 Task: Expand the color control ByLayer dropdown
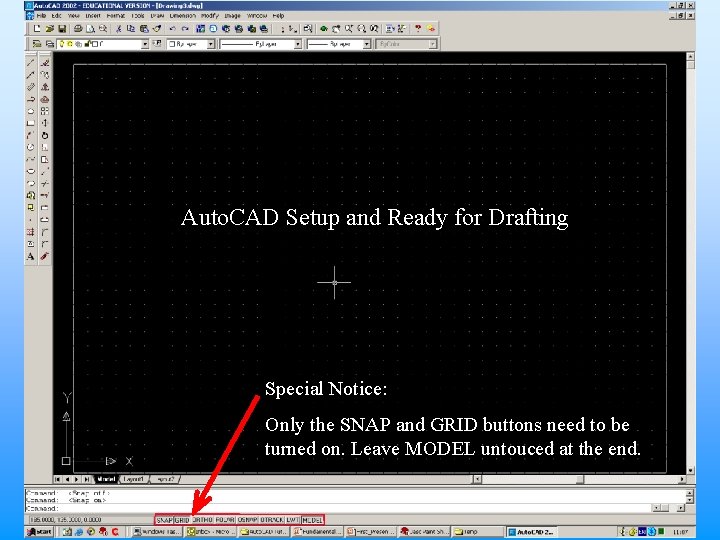point(211,44)
